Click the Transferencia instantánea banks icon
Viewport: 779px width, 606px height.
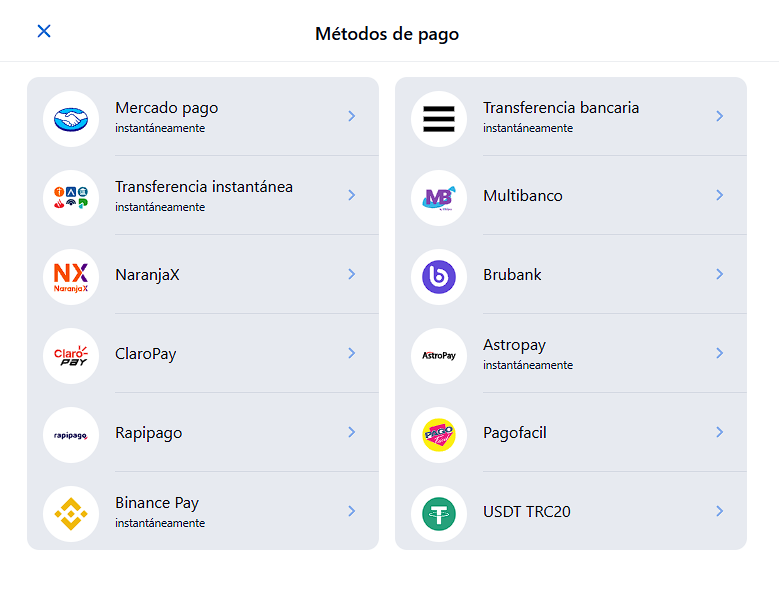coord(71,197)
